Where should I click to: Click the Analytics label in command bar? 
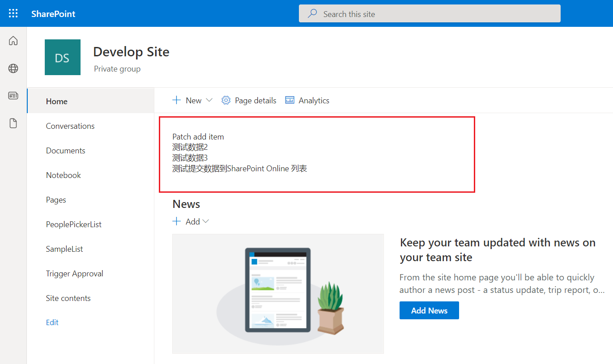[x=314, y=101]
